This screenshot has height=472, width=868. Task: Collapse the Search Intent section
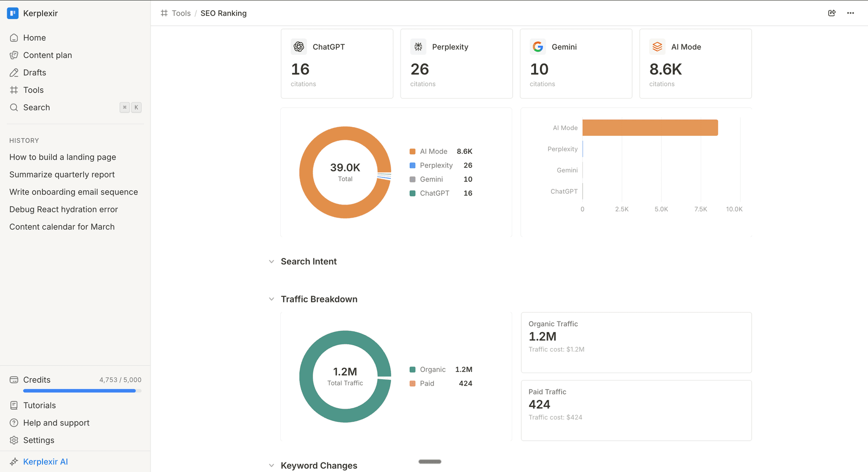click(271, 262)
